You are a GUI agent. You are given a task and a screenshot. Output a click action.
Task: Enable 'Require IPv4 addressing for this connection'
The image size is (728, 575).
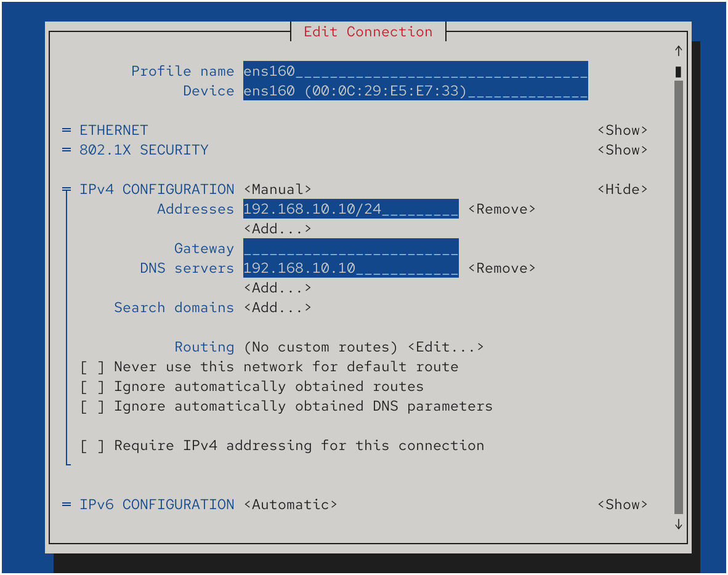(x=92, y=446)
